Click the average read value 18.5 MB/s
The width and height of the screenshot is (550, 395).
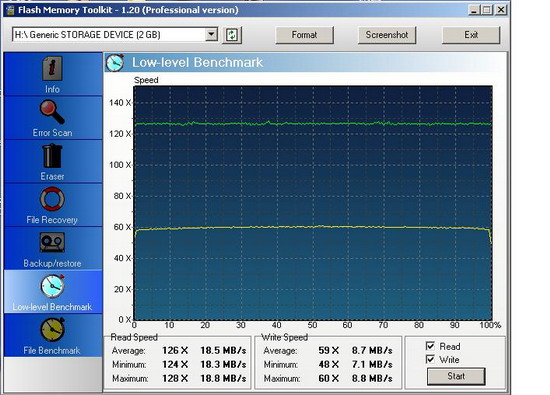(x=223, y=350)
